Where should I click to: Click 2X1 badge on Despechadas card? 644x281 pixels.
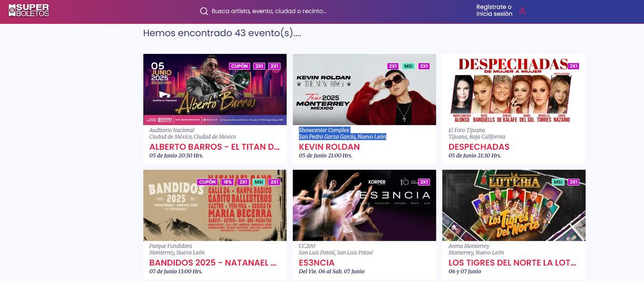point(573,66)
